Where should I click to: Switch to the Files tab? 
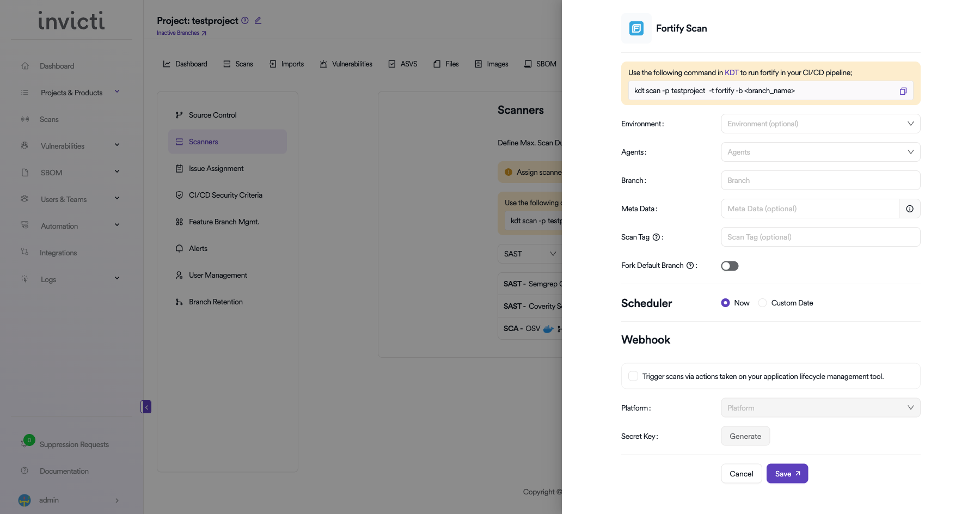(x=446, y=64)
